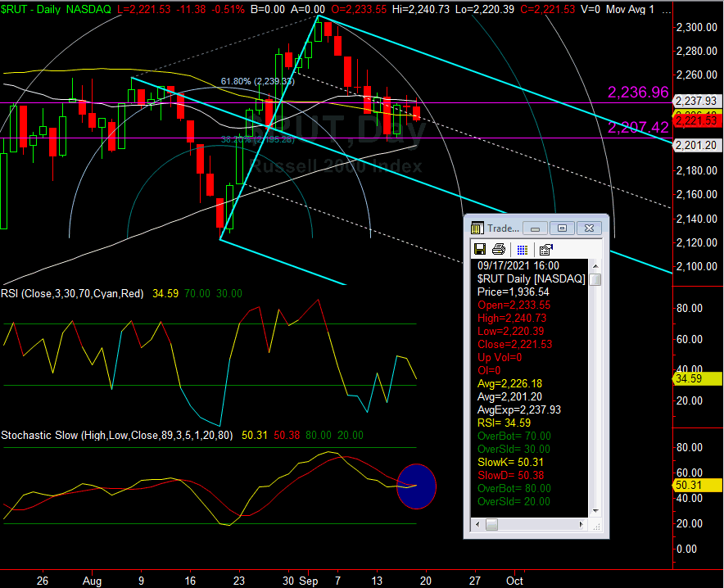Viewport: 724px width, 588px height.
Task: Minimize the Trade data window
Action: 535,228
